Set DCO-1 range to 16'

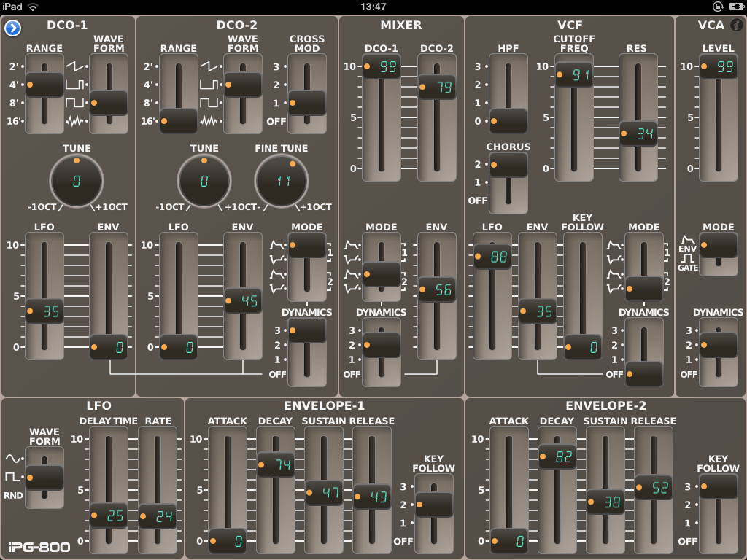point(44,121)
